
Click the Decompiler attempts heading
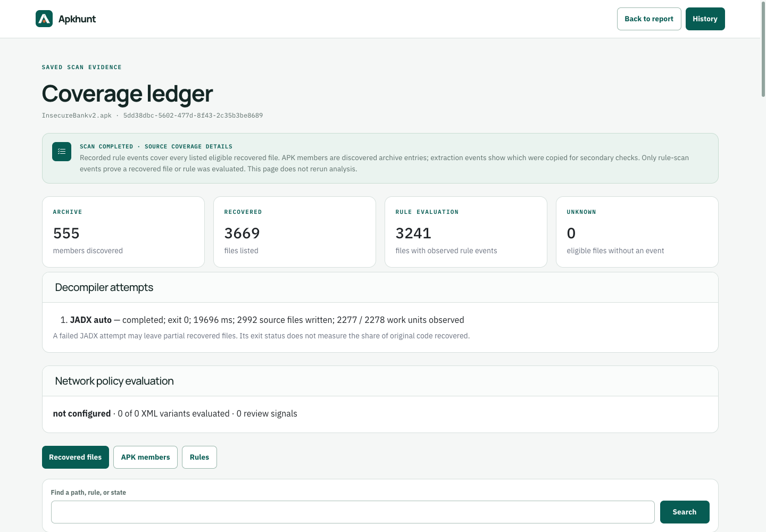tap(104, 287)
